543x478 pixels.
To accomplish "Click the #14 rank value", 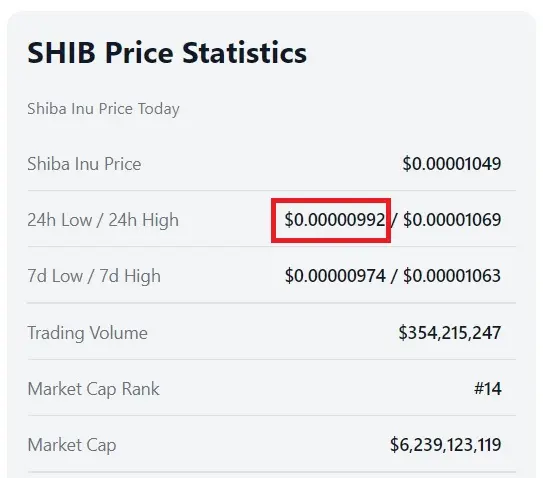I will click(488, 389).
